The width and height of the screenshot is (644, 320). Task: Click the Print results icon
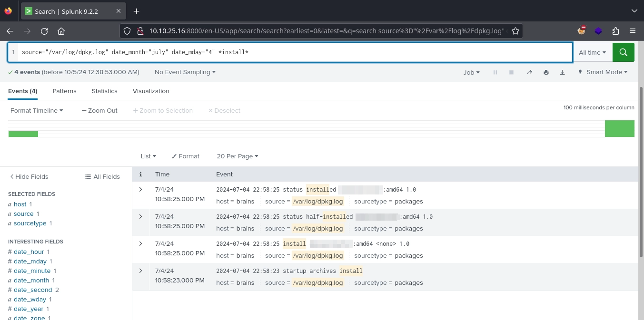[546, 72]
